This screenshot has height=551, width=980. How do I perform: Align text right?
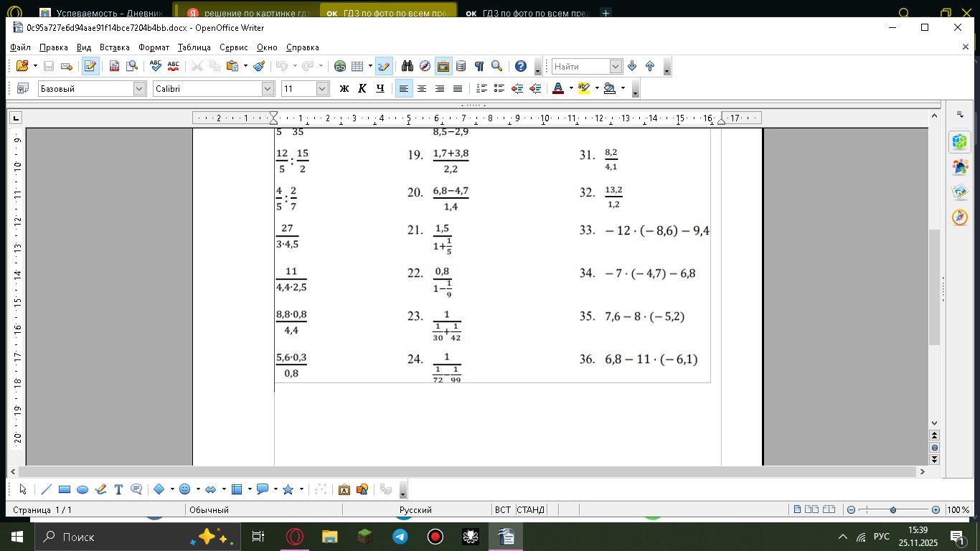440,88
